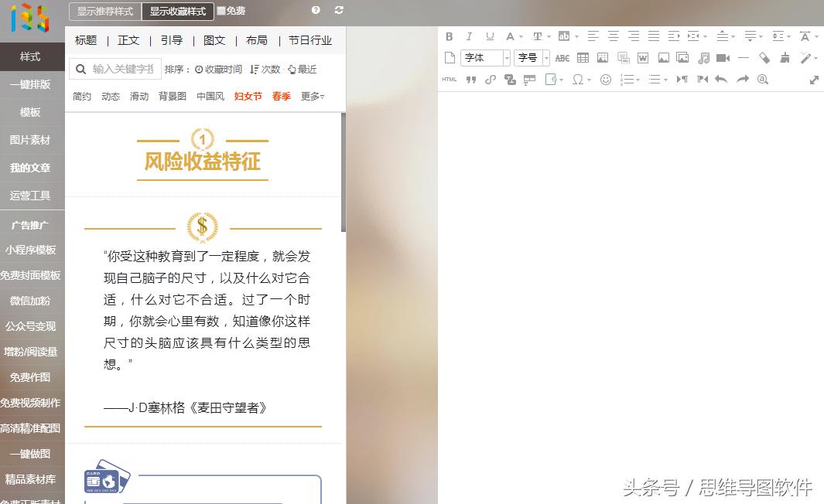Insert a horizontal divider line
Screen dimensions: 824x504
744,58
